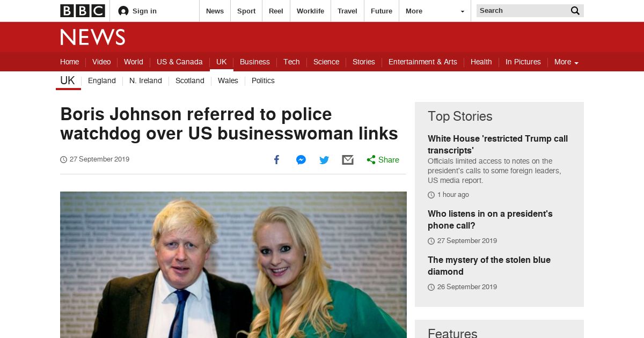Click the Sign in account icon
This screenshot has height=338, width=644.
click(123, 11)
